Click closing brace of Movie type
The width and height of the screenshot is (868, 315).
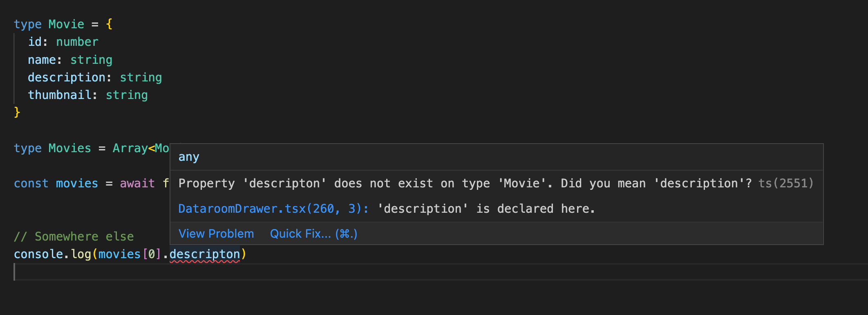tap(17, 112)
